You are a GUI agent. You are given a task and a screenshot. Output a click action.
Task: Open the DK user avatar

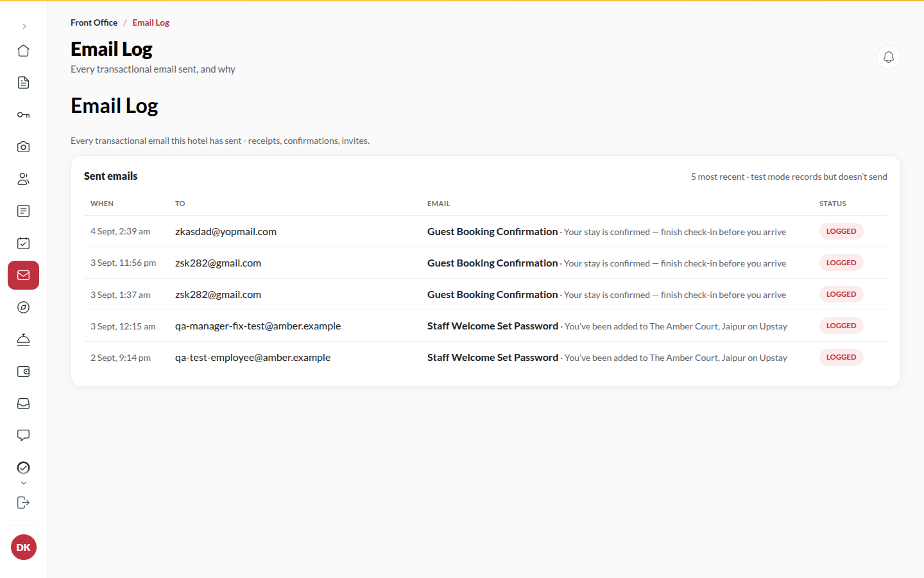(x=24, y=547)
